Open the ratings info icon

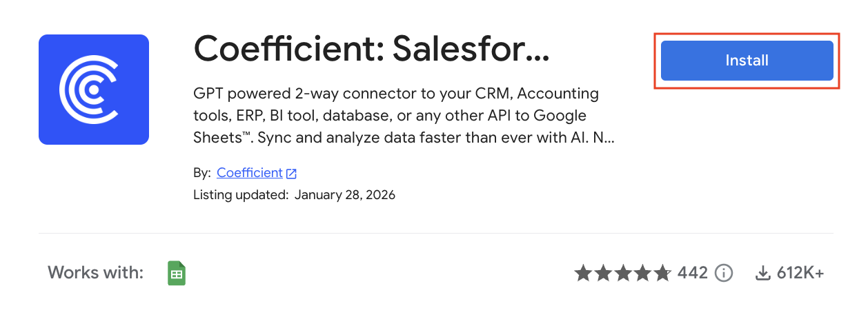[x=724, y=274]
